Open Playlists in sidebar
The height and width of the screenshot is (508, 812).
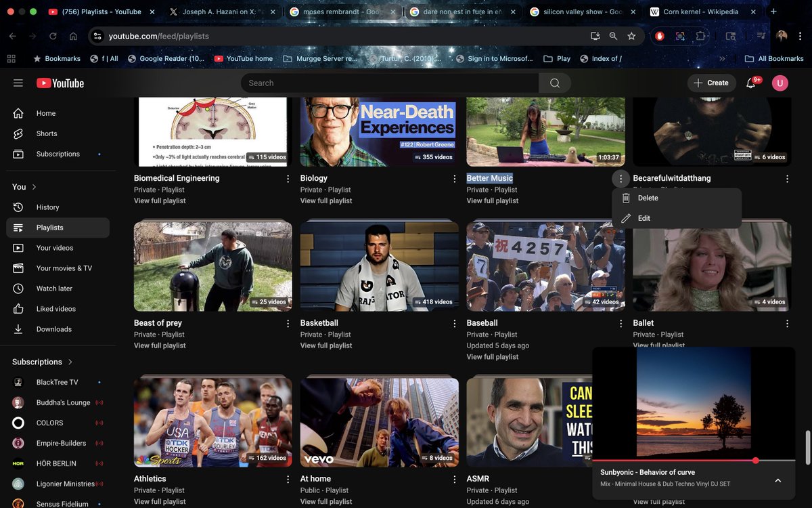(58, 228)
